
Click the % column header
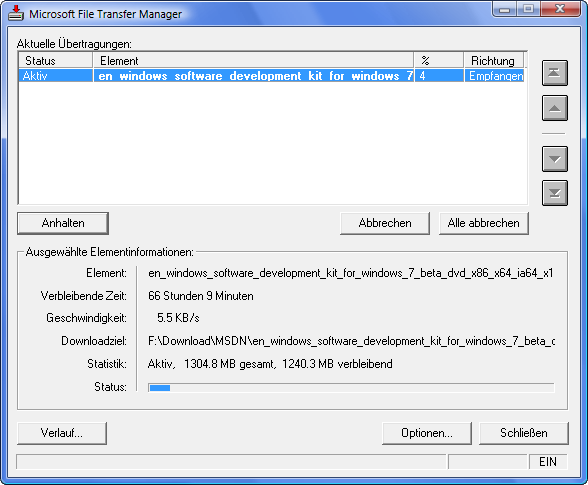click(x=439, y=60)
